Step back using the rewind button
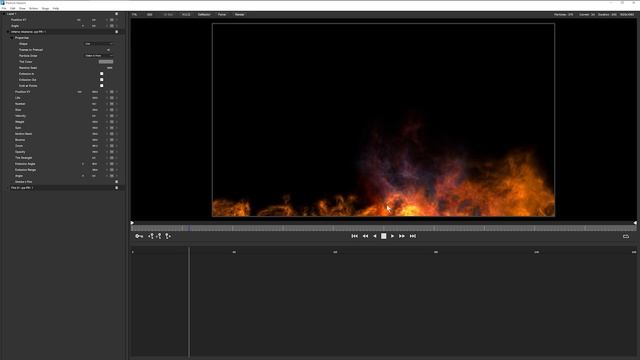 365,236
